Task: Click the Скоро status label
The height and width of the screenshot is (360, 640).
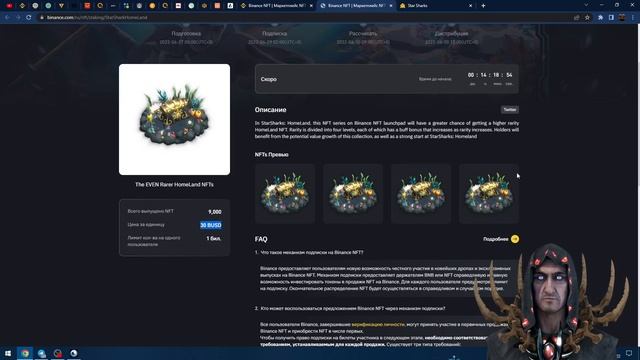Action: click(x=269, y=79)
